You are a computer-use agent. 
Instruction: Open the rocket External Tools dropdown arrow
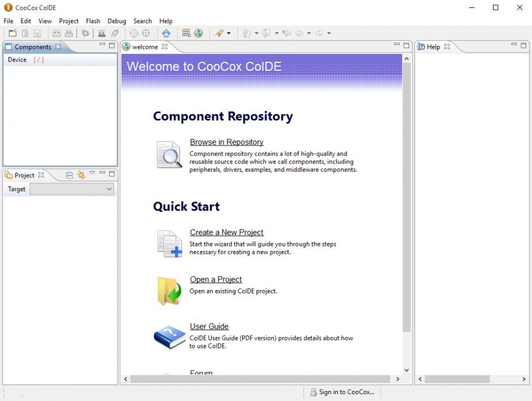229,33
